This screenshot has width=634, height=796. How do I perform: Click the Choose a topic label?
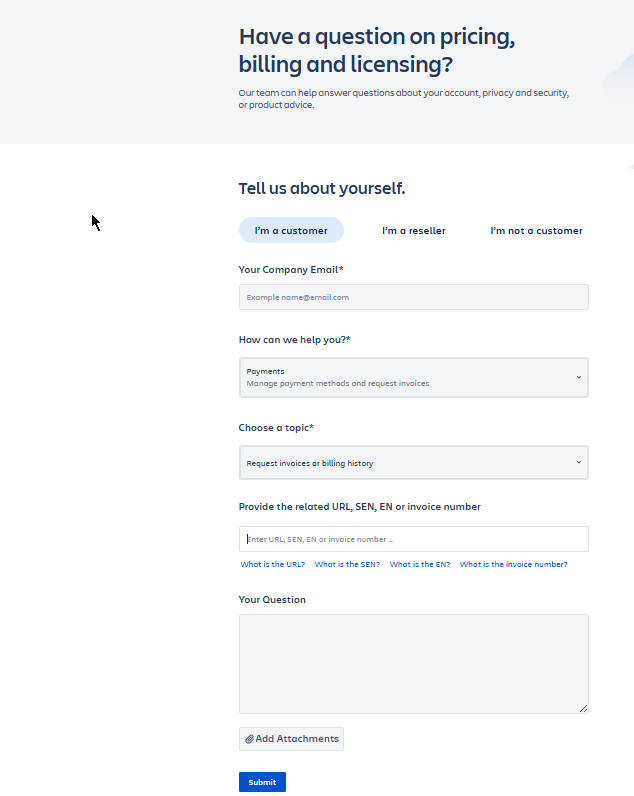[x=276, y=427]
